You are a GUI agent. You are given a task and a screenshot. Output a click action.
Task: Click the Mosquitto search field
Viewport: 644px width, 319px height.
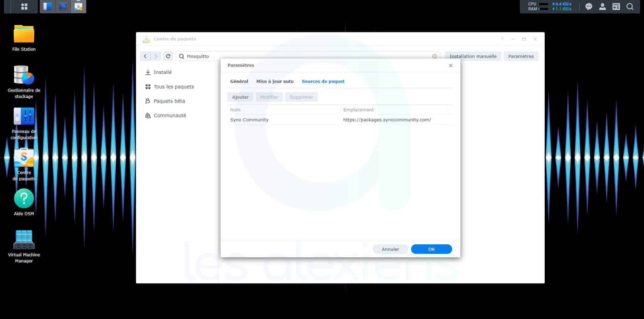tap(308, 56)
